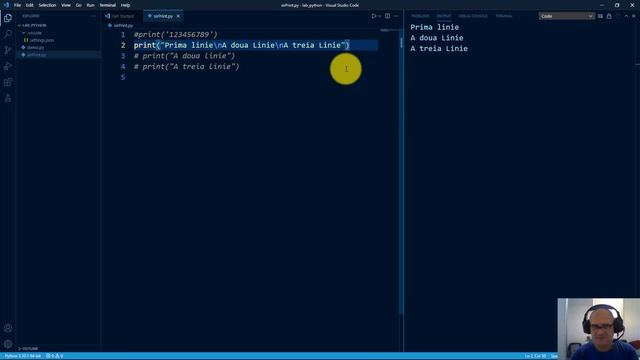Click "A doua Linie" in the output
This screenshot has height=360, width=640.
(437, 38)
